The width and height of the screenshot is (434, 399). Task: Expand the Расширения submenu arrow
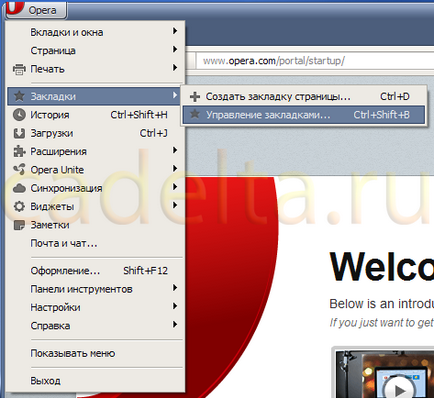pyautogui.click(x=175, y=150)
